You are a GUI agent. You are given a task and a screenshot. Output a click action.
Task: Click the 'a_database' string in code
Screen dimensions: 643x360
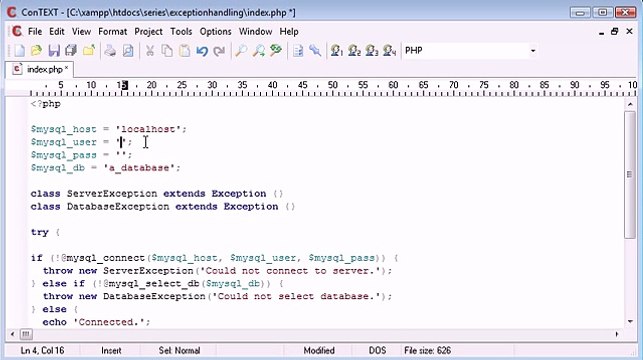point(139,168)
